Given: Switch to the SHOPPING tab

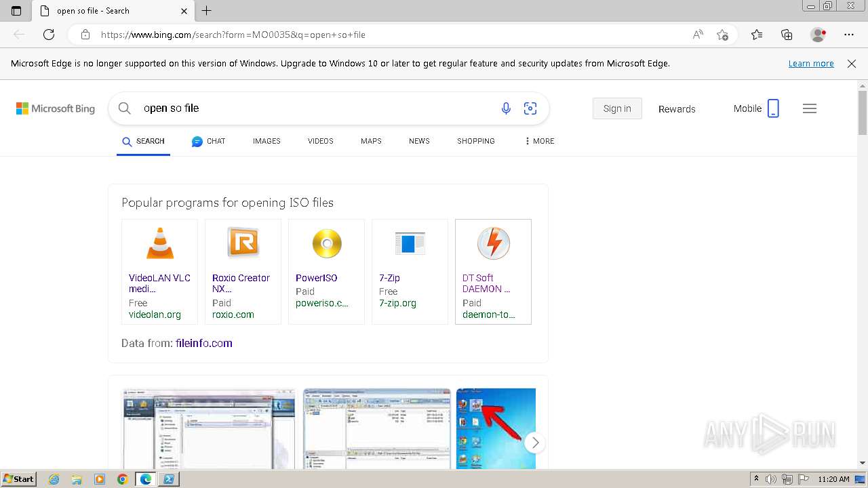Looking at the screenshot, I should (475, 141).
